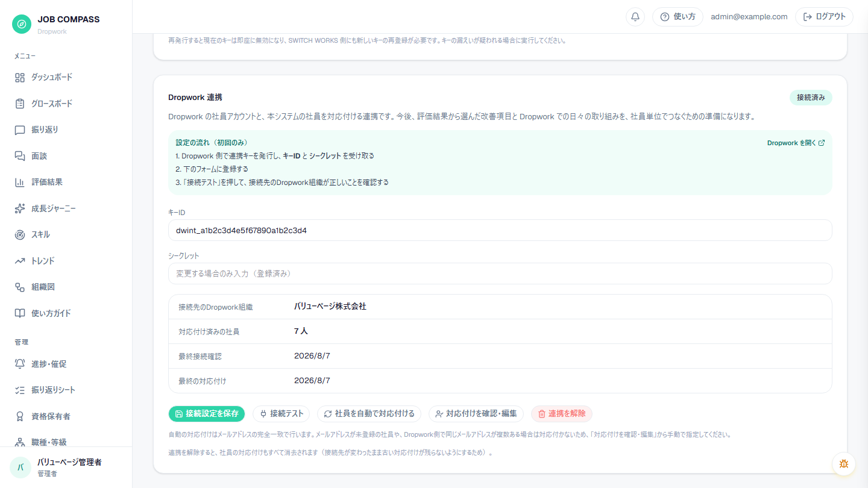
Task: Select 評価結果 menu entry
Action: point(66,182)
